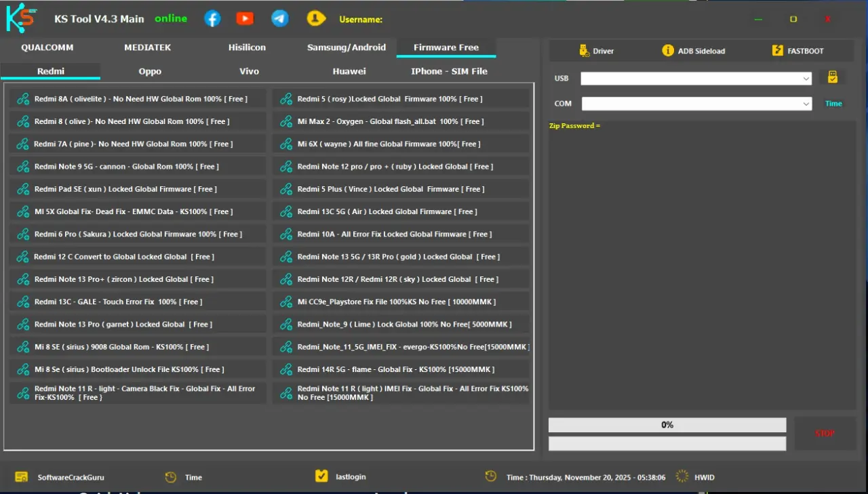
Task: Click link icon for Redmi 14R 5G flame
Action: click(x=286, y=369)
